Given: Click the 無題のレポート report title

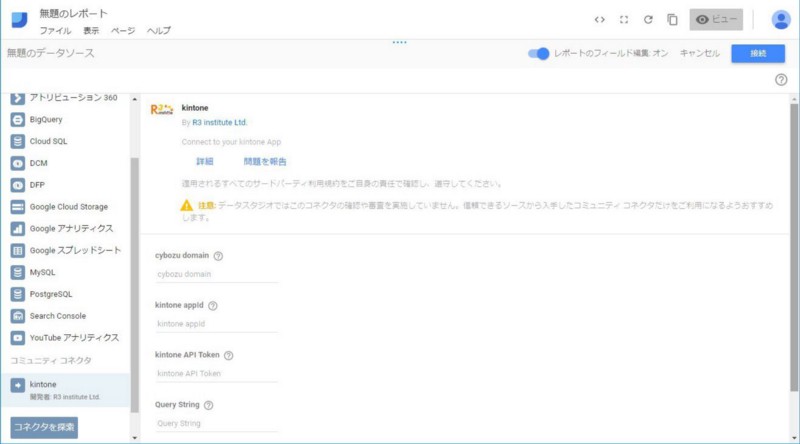Looking at the screenshot, I should pyautogui.click(x=73, y=14).
